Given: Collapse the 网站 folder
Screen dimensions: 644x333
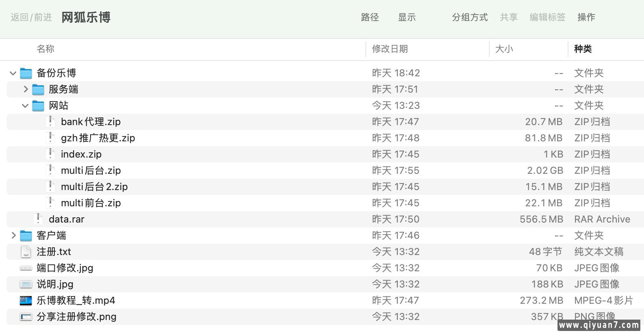Looking at the screenshot, I should (25, 105).
